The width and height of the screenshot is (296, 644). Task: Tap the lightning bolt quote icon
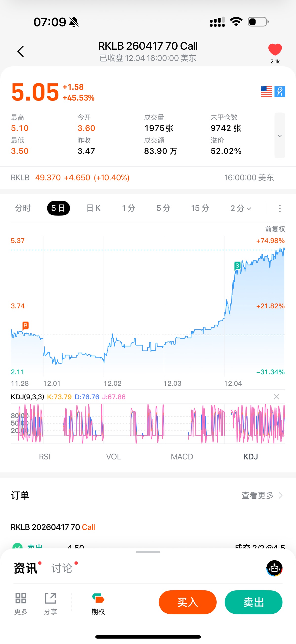click(280, 92)
